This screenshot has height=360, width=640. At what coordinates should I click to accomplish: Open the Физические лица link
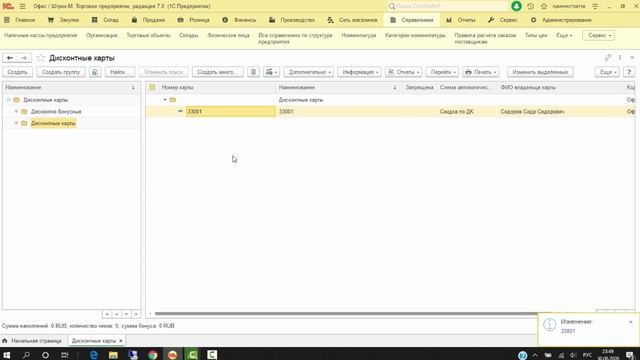228,36
